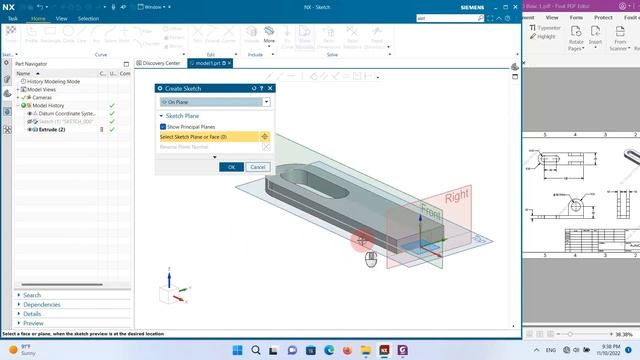Open Microsoft Edge from the taskbar
640x360 pixels.
329,350
